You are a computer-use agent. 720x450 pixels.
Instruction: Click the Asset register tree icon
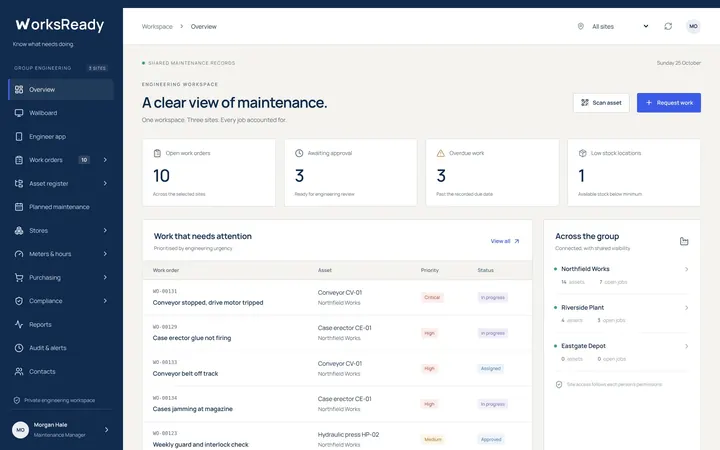click(19, 183)
